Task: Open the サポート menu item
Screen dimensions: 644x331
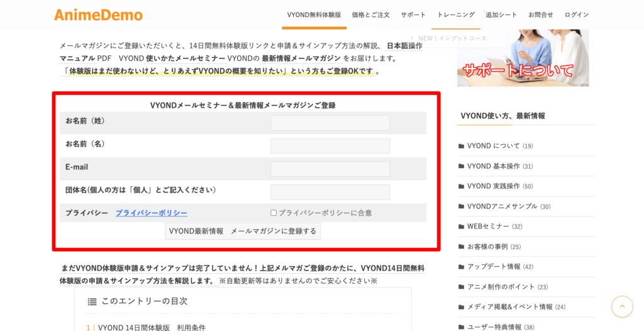Action: [x=413, y=15]
